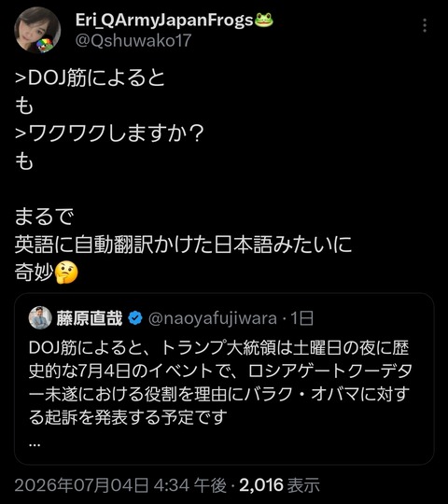The height and width of the screenshot is (504, 448).
Task: Click the 藤原直哉 name in quoted post
Action: tap(90, 318)
